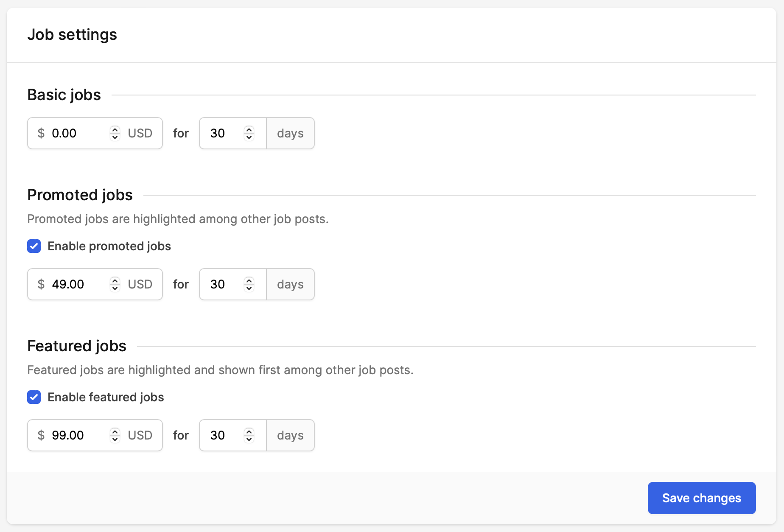Uncheck the Enable featured jobs checkbox
The width and height of the screenshot is (784, 532).
coord(34,397)
